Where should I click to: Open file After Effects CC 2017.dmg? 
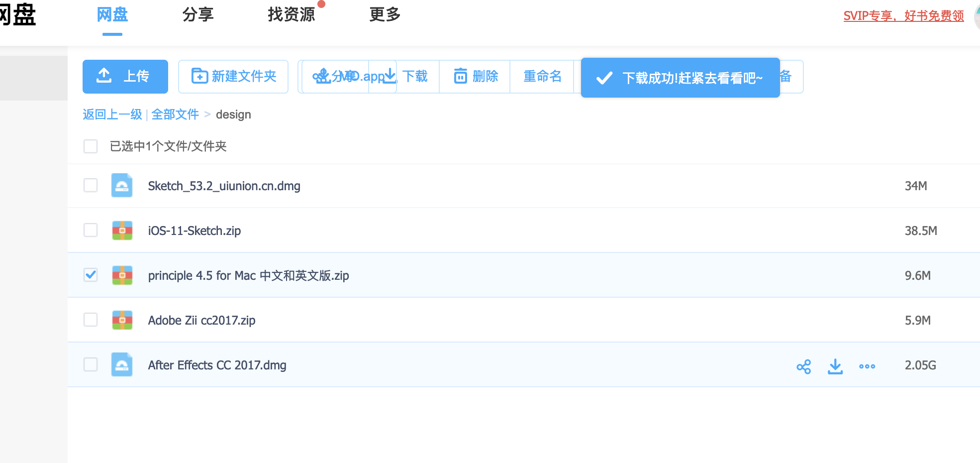pos(217,365)
